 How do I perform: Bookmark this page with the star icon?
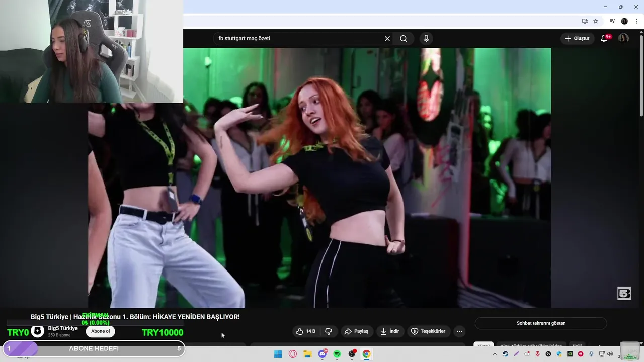[x=596, y=21]
